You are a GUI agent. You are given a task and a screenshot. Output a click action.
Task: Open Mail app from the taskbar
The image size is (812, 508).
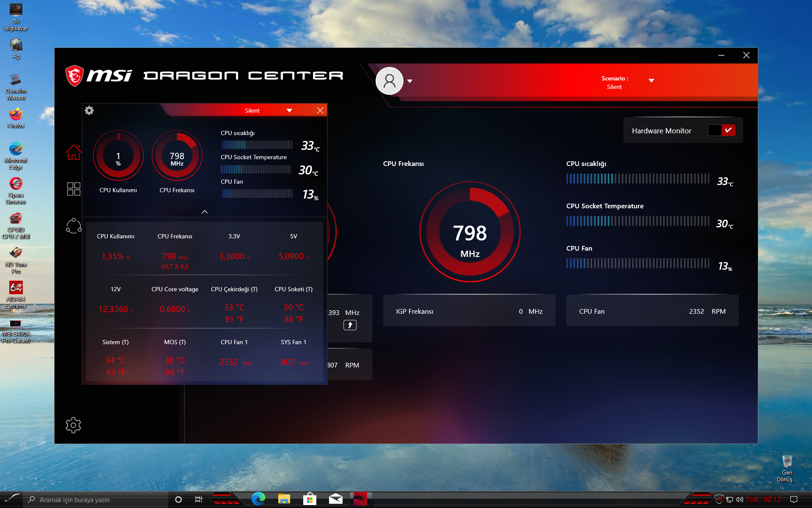point(336,499)
